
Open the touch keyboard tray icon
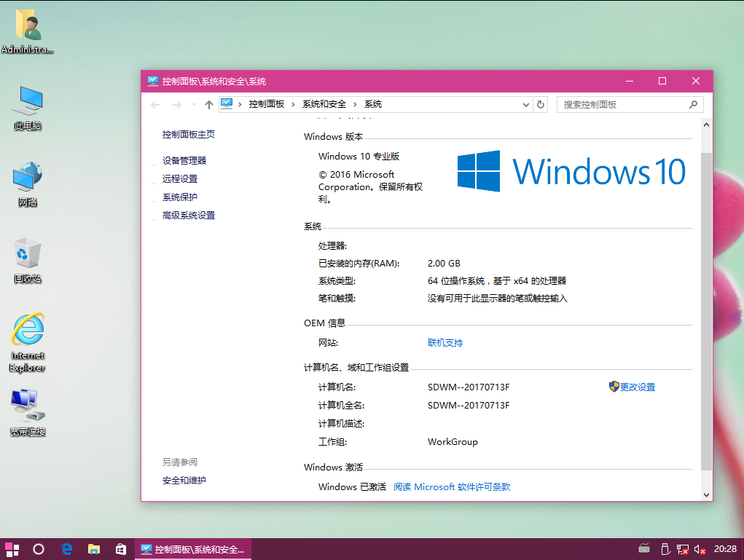coord(644,548)
